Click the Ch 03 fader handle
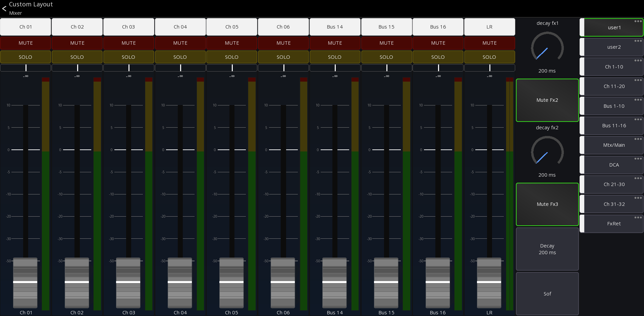The image size is (644, 316). pyautogui.click(x=128, y=282)
